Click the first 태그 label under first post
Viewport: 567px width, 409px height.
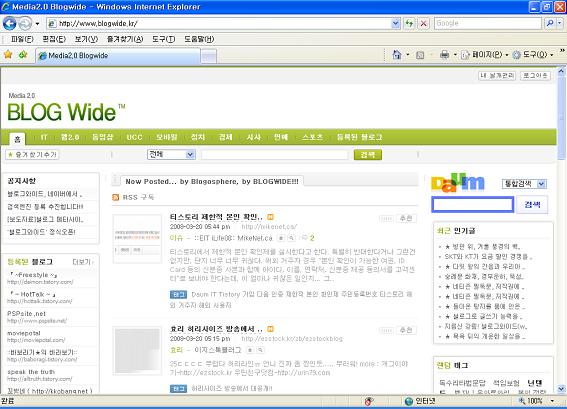coord(178,295)
